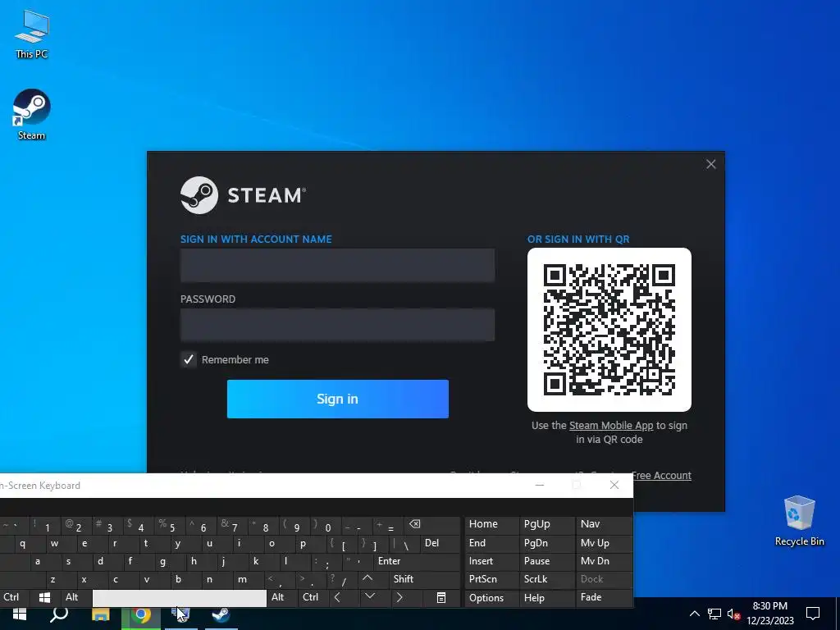Open the taskbar clock and date
840x630 pixels.
(x=769, y=614)
